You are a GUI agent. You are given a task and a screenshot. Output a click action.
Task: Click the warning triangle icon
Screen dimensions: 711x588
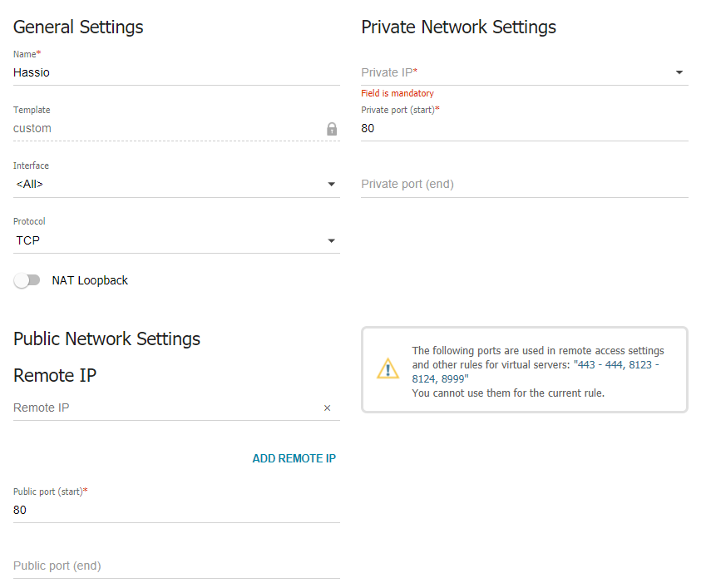coord(388,369)
